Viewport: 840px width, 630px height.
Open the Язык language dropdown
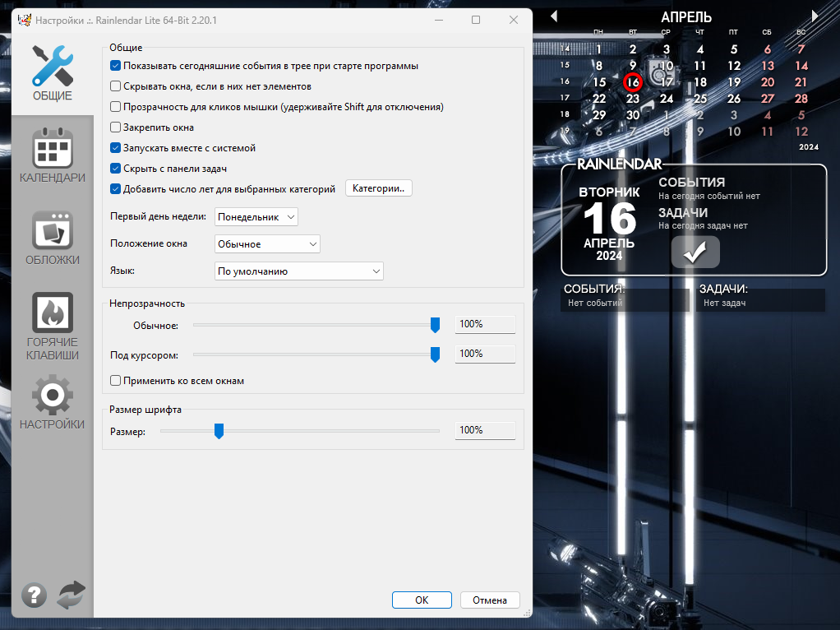(299, 271)
